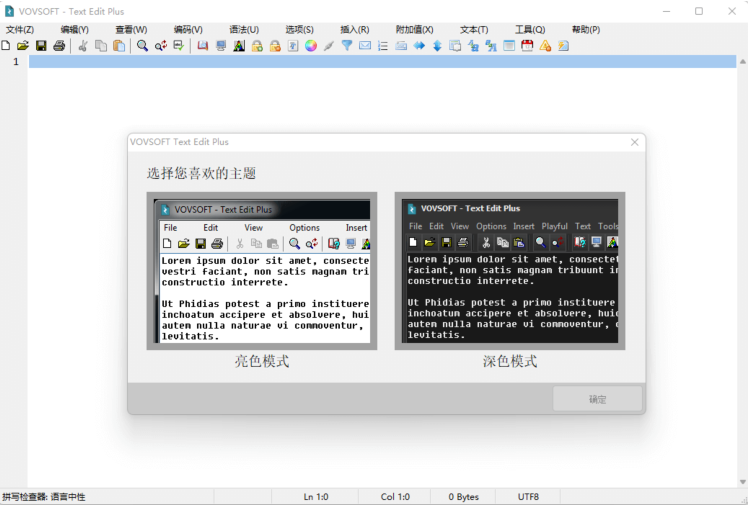Click the first padlock encrypt icon
This screenshot has width=748, height=506.
(257, 46)
